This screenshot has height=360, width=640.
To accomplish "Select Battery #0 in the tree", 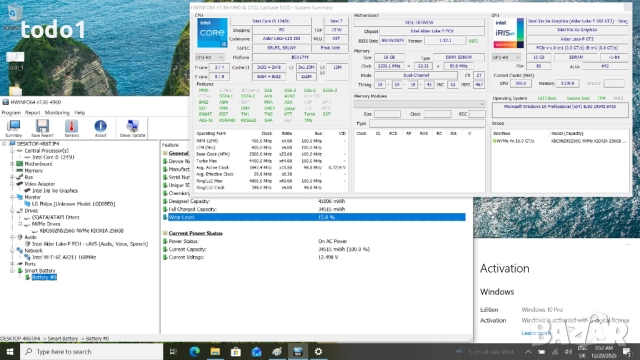I will (44, 277).
